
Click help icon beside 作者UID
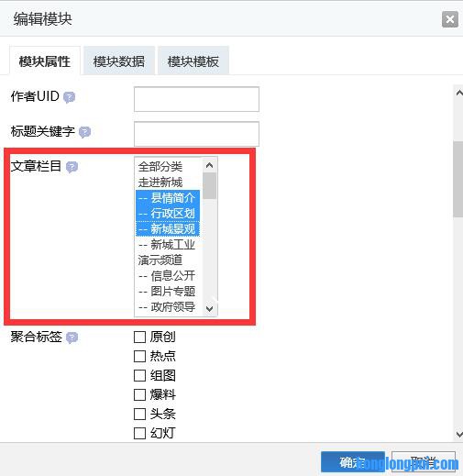(69, 97)
